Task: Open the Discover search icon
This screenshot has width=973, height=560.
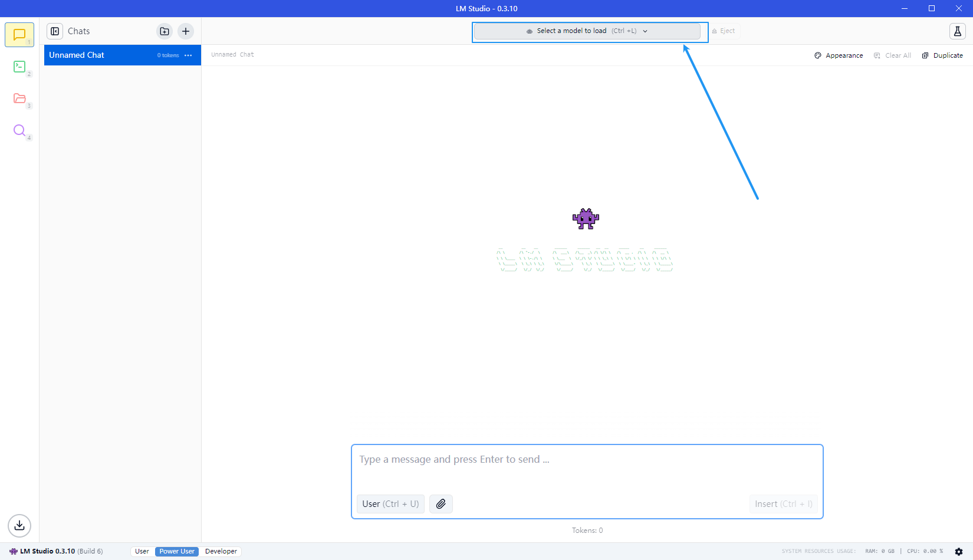Action: point(19,130)
